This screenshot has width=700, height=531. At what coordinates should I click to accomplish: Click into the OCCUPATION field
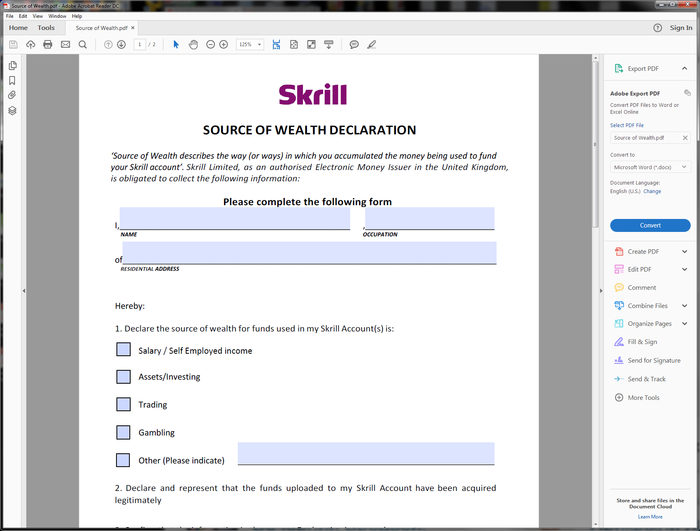coord(429,218)
